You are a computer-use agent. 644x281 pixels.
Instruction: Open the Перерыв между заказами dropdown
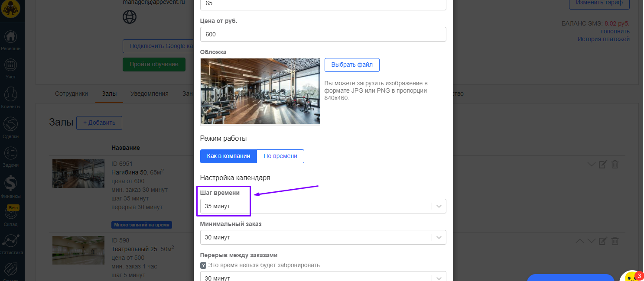(x=323, y=278)
